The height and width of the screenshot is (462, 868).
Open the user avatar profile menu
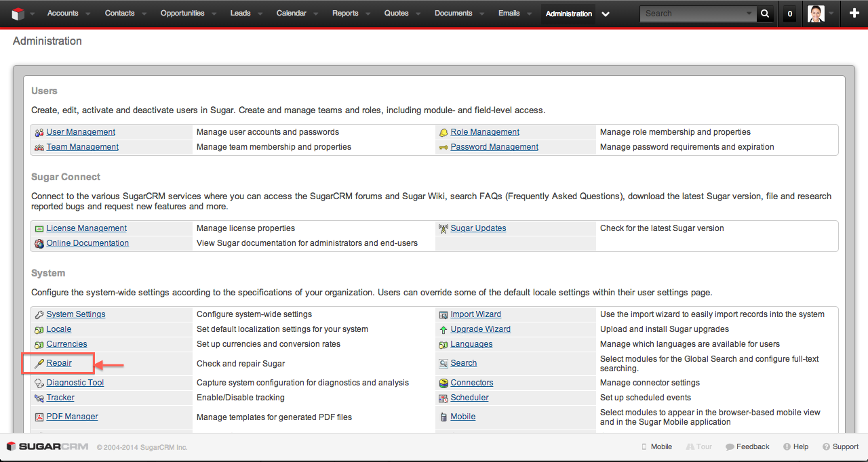816,14
